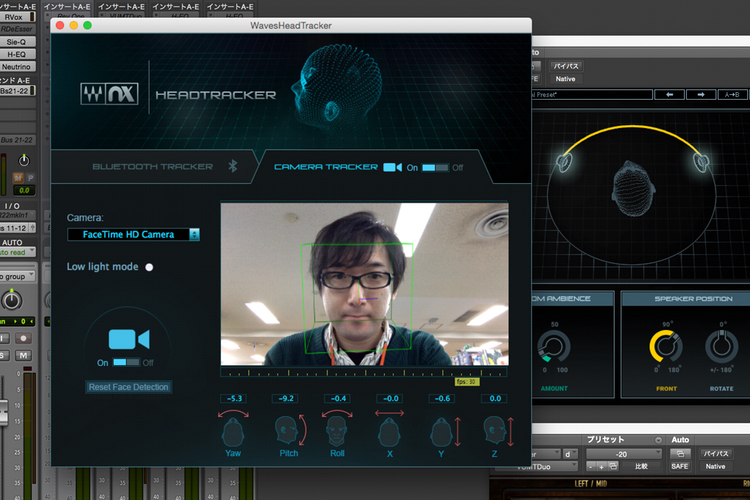
Task: Open the group assignment dropdown
Action: (x=18, y=276)
